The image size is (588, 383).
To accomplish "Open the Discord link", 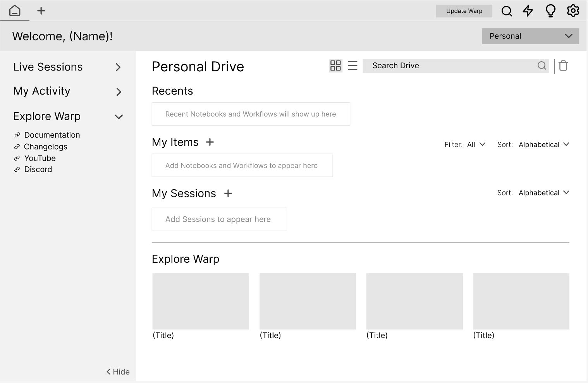I will coord(38,169).
